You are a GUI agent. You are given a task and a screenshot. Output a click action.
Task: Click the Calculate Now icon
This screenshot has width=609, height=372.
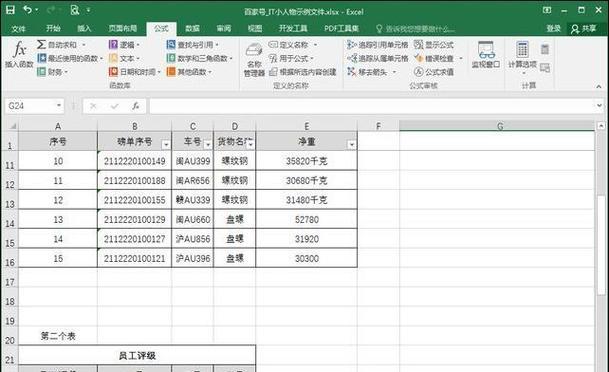pos(545,49)
